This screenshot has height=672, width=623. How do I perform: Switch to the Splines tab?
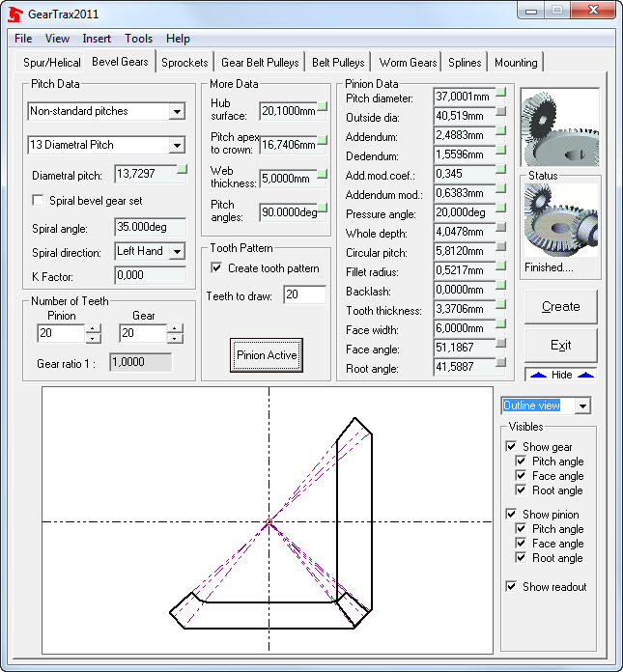[465, 63]
